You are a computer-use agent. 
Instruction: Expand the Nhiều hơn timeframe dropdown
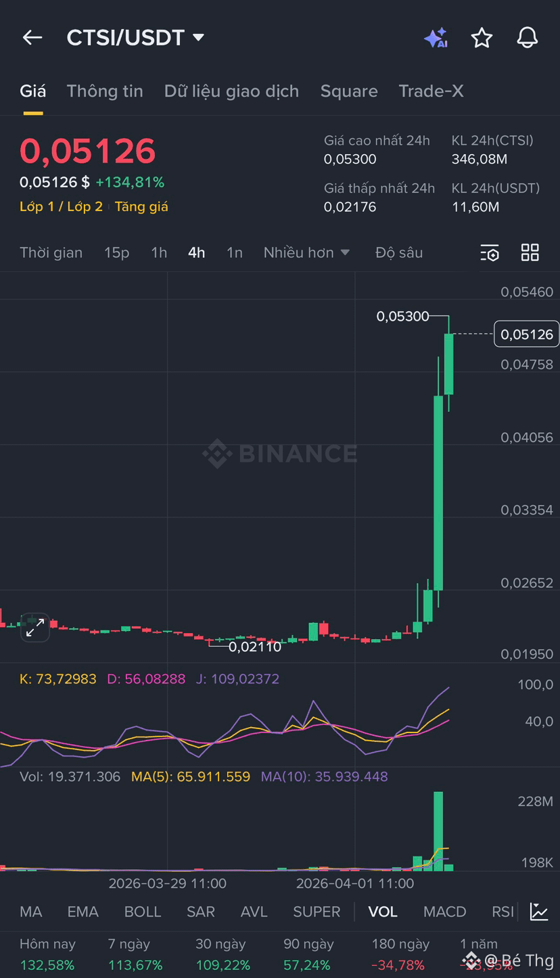[x=306, y=252]
